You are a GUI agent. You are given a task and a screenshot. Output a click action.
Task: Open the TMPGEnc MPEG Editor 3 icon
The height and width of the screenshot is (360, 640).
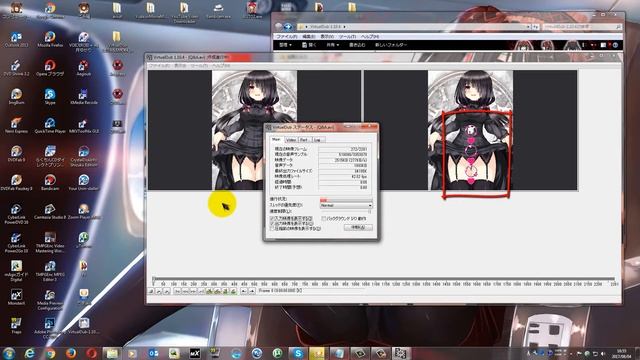pyautogui.click(x=50, y=271)
